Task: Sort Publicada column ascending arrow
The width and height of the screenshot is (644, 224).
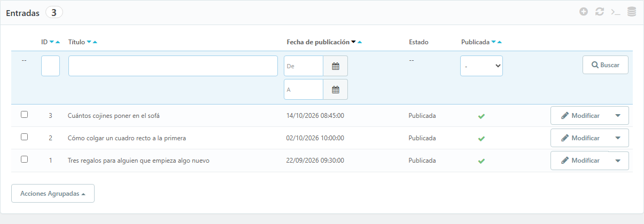Action: 500,42
